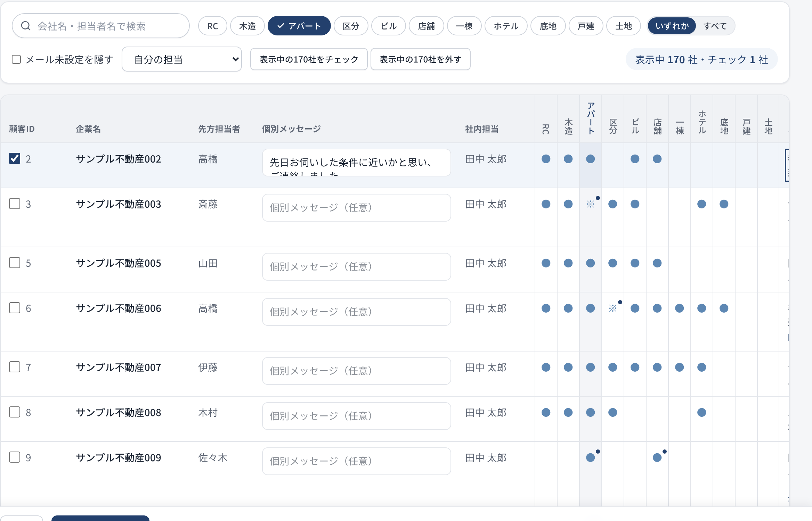This screenshot has width=812, height=521.
Task: Select the 区分 filter chip
Action: 351,26
